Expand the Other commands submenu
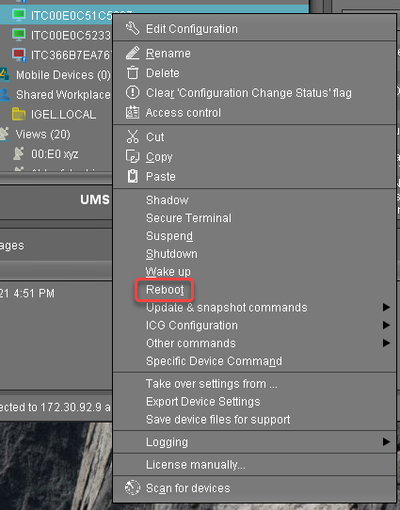 tap(386, 343)
